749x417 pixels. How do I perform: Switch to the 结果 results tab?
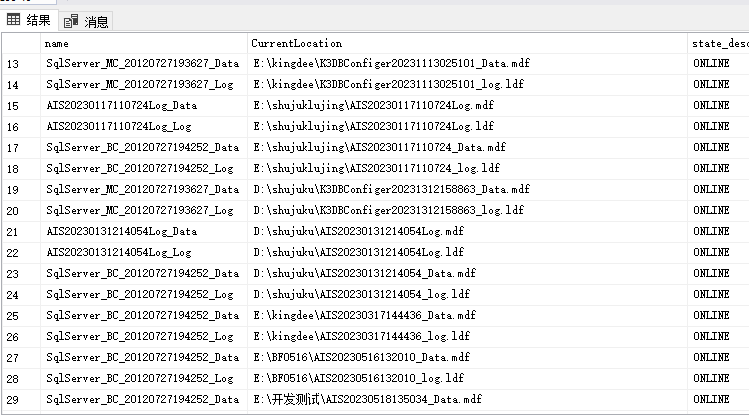pos(30,20)
